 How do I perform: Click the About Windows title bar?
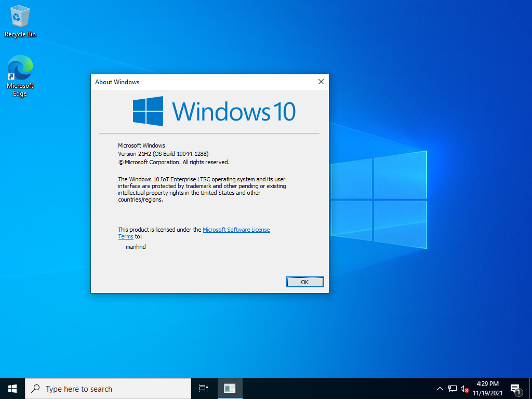(x=203, y=82)
